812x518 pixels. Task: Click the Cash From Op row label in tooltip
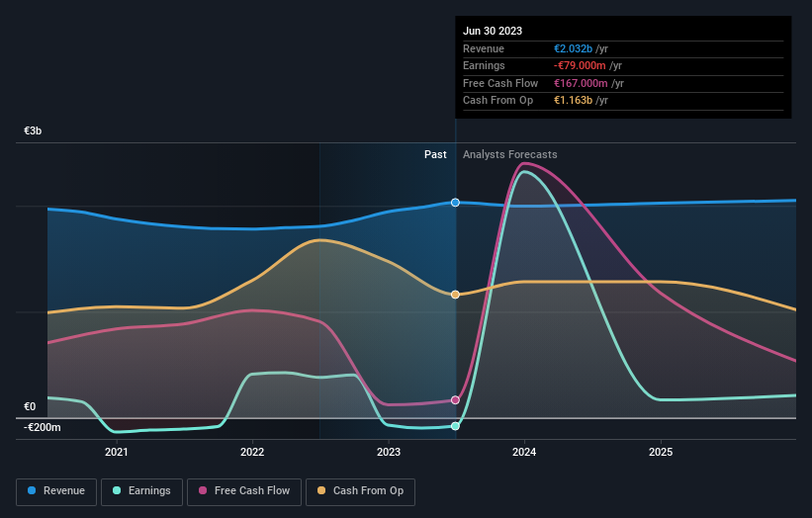(x=497, y=101)
